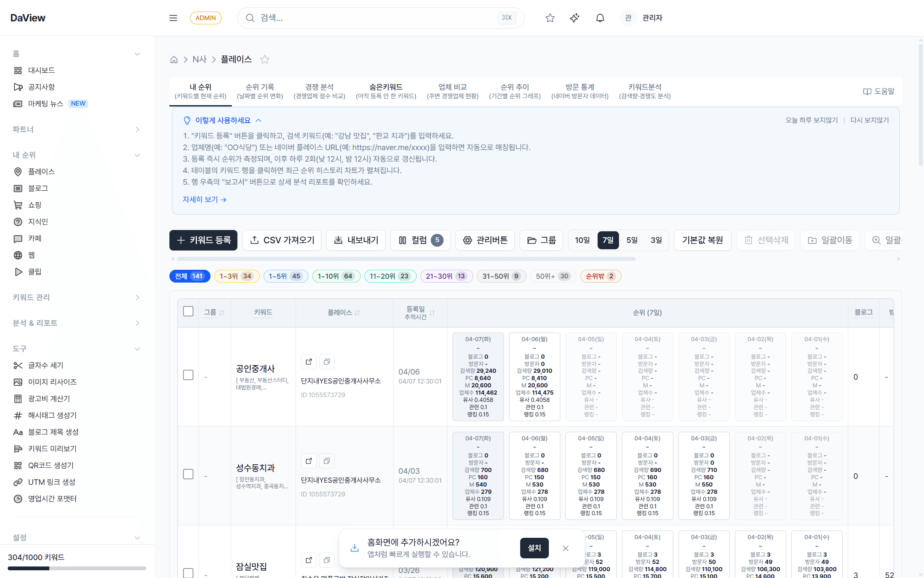The width and height of the screenshot is (924, 578).
Task: Collapse the 이렇게 사용하세요 help panel
Action: point(258,120)
